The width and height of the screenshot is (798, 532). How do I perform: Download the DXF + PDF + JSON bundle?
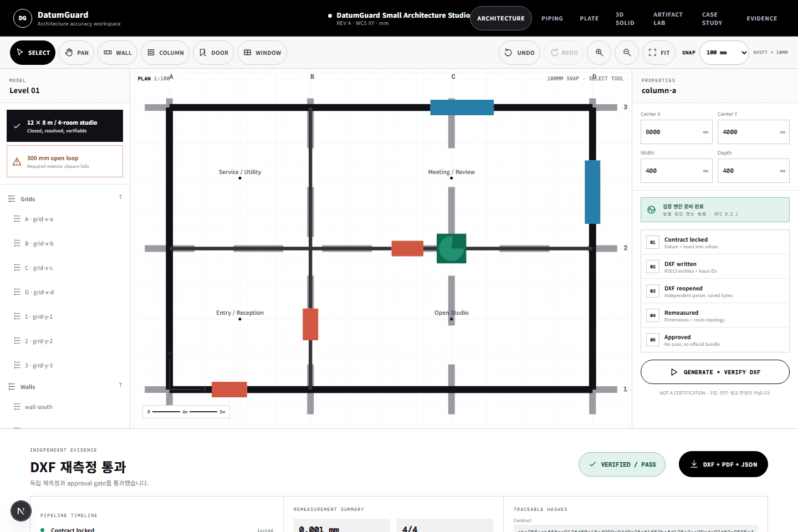723,464
